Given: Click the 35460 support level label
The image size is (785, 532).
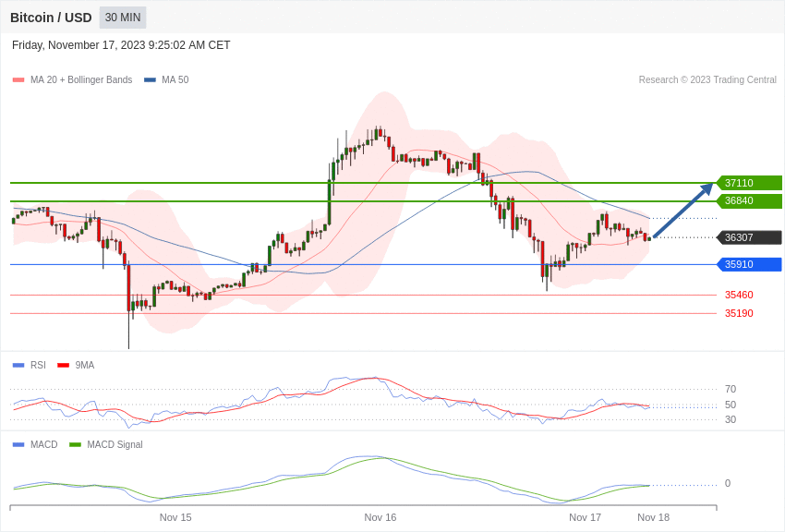Looking at the screenshot, I should tap(739, 296).
